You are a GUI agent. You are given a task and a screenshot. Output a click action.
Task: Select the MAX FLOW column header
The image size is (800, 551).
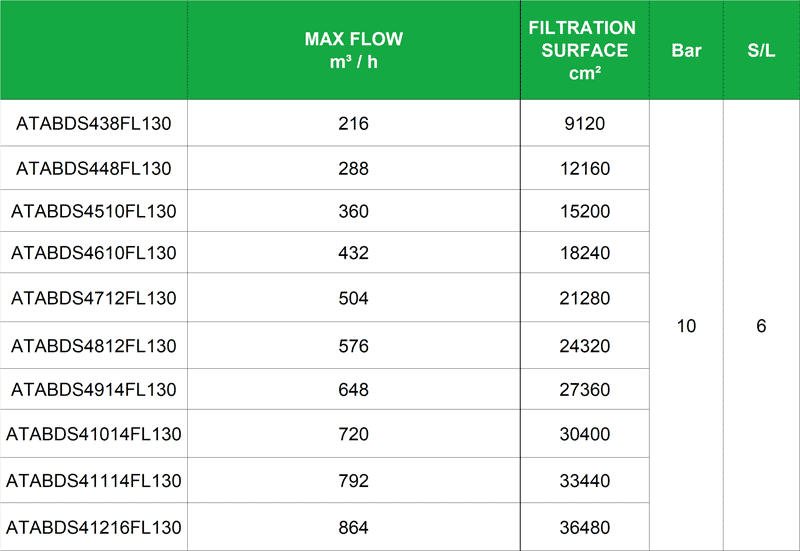pyautogui.click(x=354, y=50)
